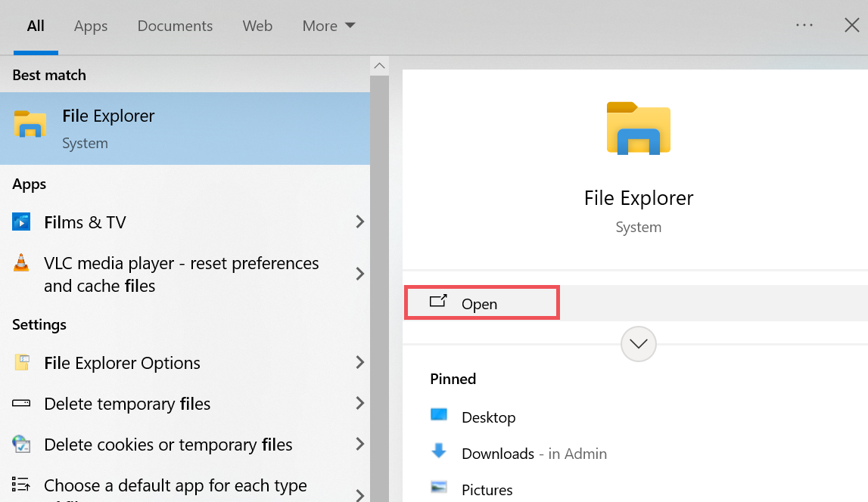Click the pinned Desktop icon
The image size is (868, 502).
438,414
